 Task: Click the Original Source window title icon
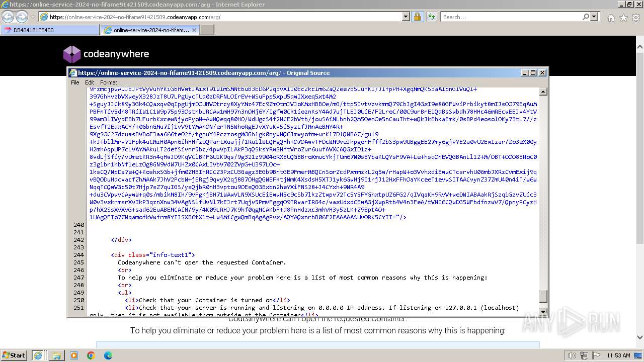coord(73,73)
